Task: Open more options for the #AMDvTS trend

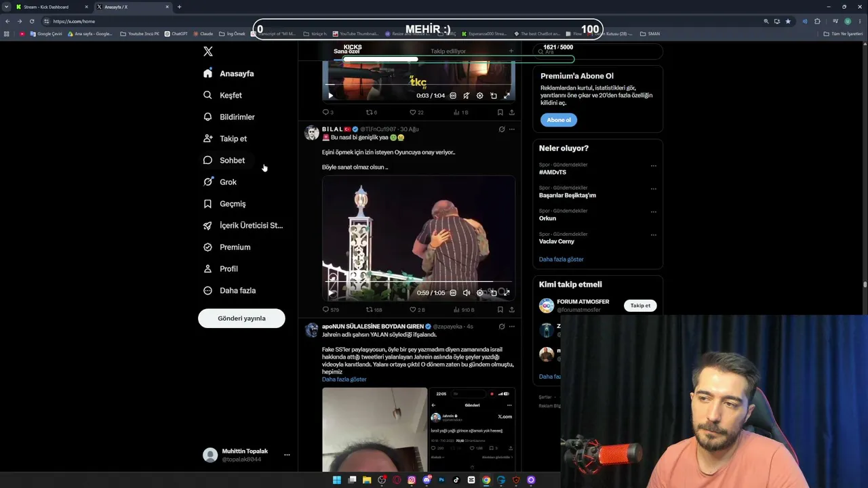Action: [x=654, y=166]
